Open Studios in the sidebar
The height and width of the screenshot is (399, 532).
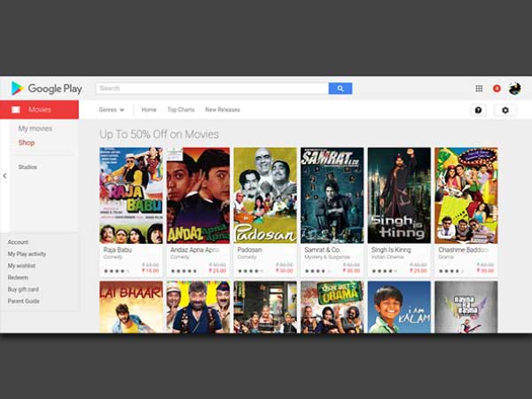click(x=27, y=167)
